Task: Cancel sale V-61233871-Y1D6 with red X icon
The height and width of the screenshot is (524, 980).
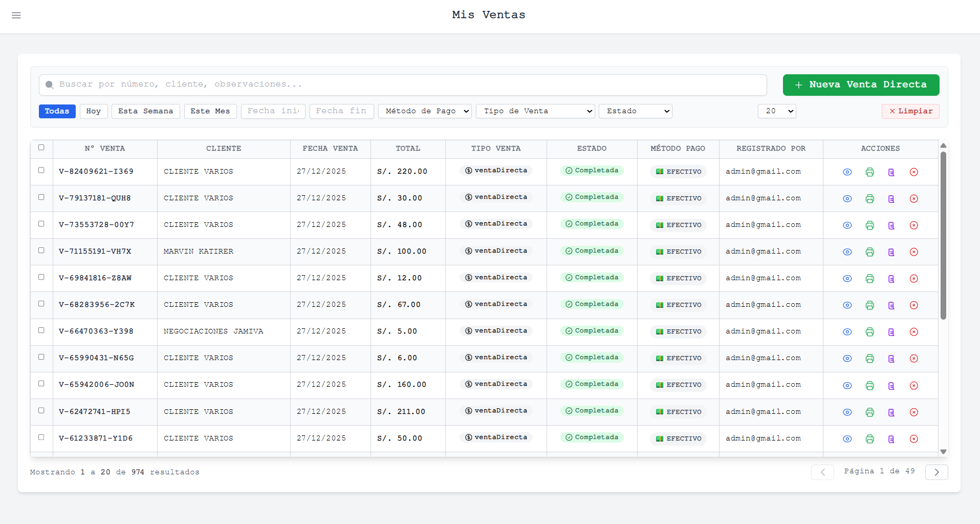Action: coord(914,439)
